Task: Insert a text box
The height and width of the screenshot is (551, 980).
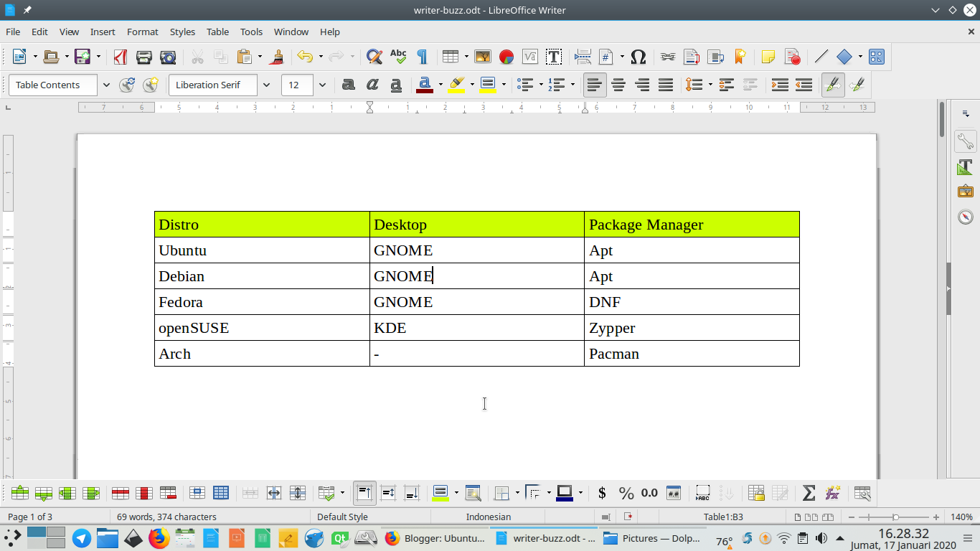Action: [554, 57]
